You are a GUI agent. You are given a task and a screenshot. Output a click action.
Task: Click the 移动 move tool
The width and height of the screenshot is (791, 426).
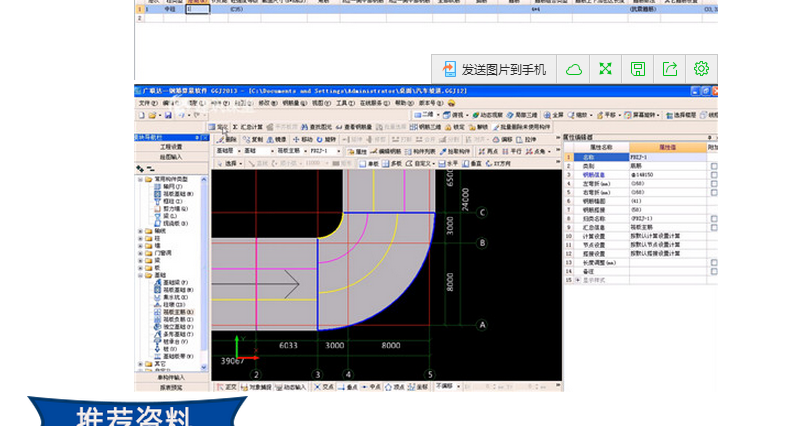[x=303, y=139]
